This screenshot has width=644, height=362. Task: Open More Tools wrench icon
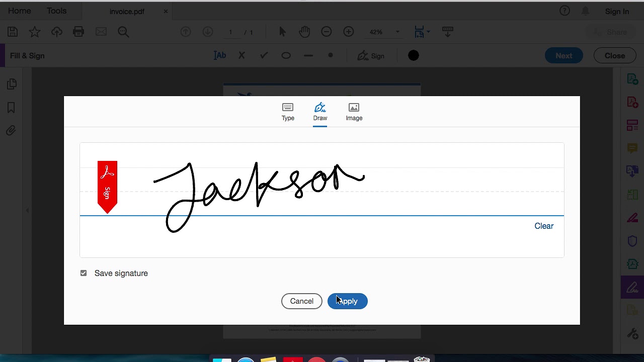tap(632, 333)
